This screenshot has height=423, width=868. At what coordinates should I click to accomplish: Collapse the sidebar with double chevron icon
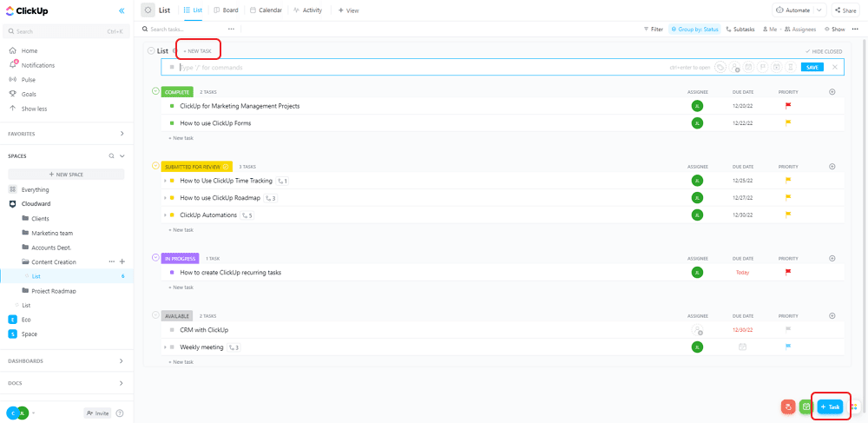[x=122, y=10]
